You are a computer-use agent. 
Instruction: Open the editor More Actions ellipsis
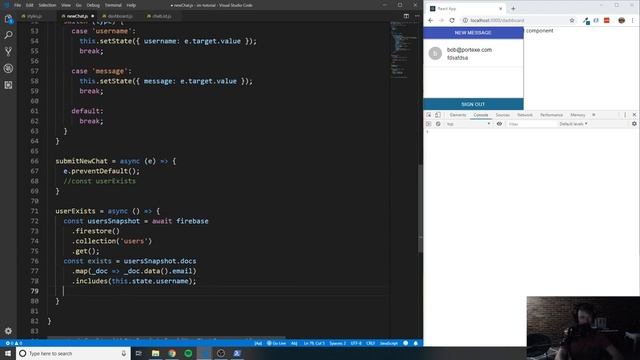(417, 16)
